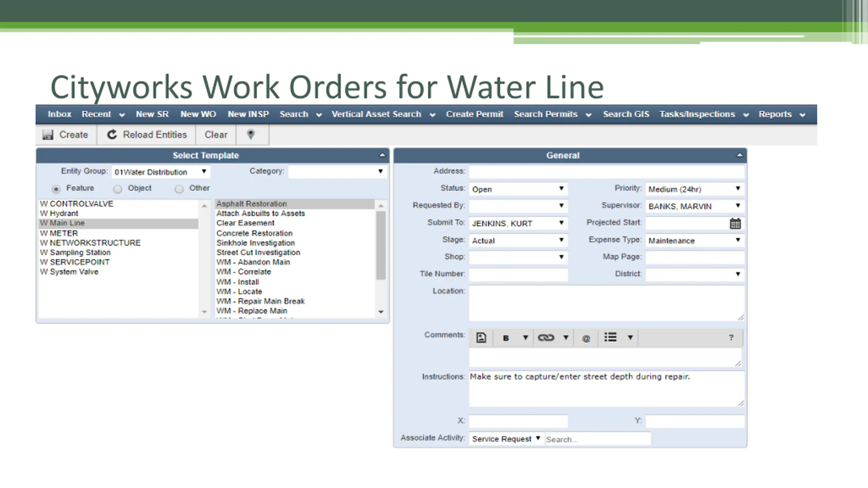This screenshot has width=868, height=488.
Task: Select W System Valve entity
Action: [x=118, y=272]
